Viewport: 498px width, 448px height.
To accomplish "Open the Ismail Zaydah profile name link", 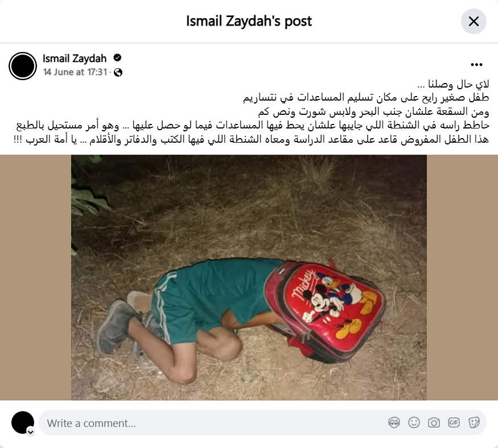I will pyautogui.click(x=75, y=59).
